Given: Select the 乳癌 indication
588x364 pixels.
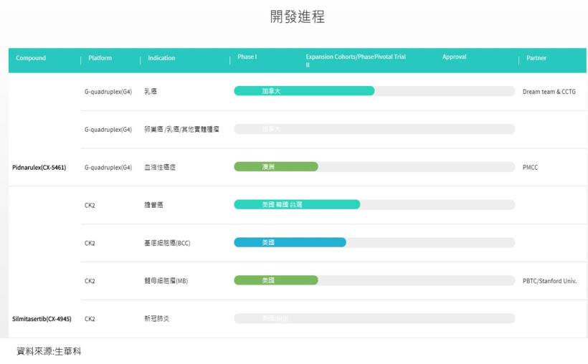Looking at the screenshot, I should point(151,91).
